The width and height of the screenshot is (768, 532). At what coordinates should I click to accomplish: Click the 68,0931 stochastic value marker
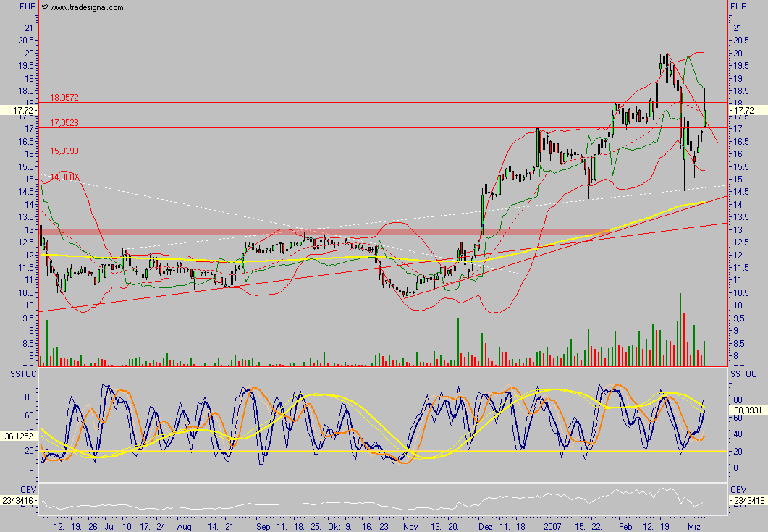point(748,408)
